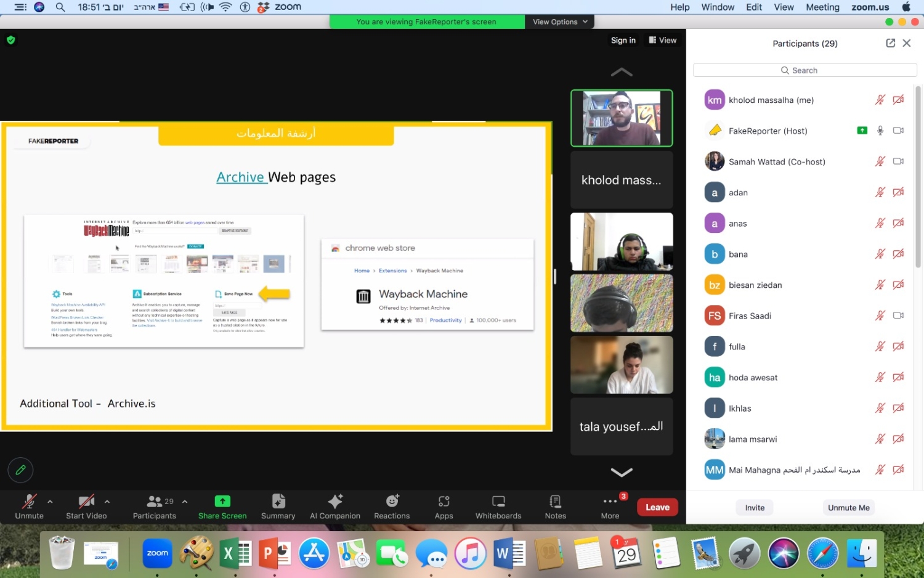924x578 pixels.
Task: Open the Zoom app icon in Dock
Action: 157,553
